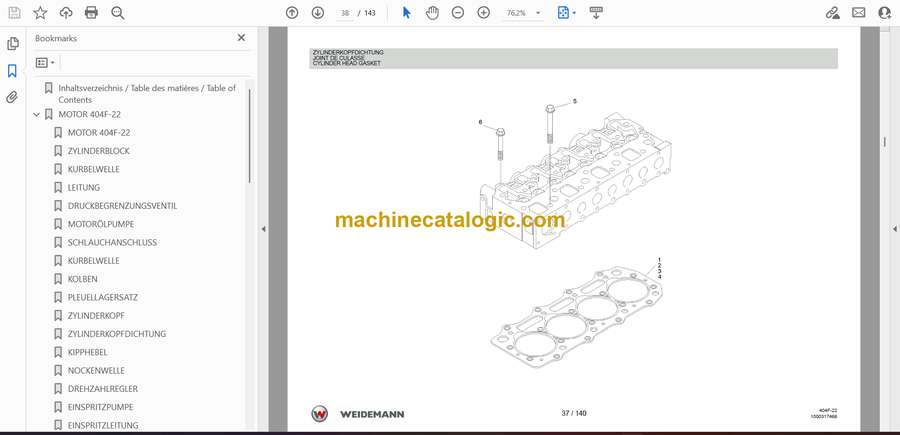900x435 pixels.
Task: Click the zoom out minus icon
Action: pyautogui.click(x=458, y=13)
